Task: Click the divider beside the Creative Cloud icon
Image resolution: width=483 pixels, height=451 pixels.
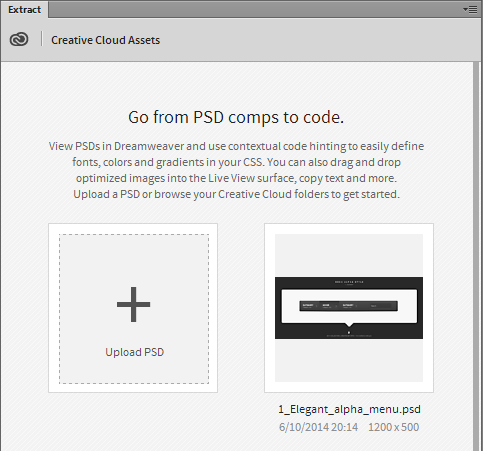Action: tap(42, 39)
